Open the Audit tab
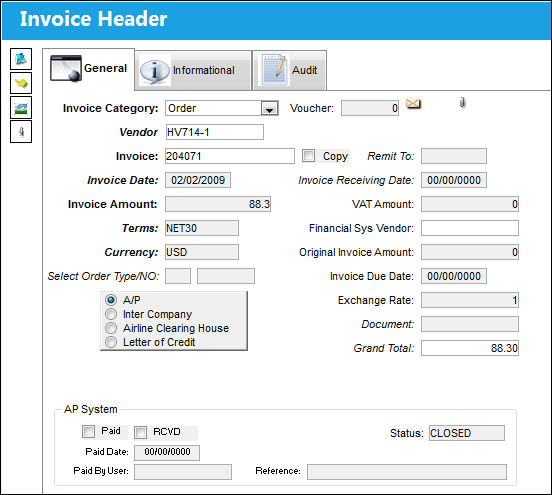 click(290, 70)
